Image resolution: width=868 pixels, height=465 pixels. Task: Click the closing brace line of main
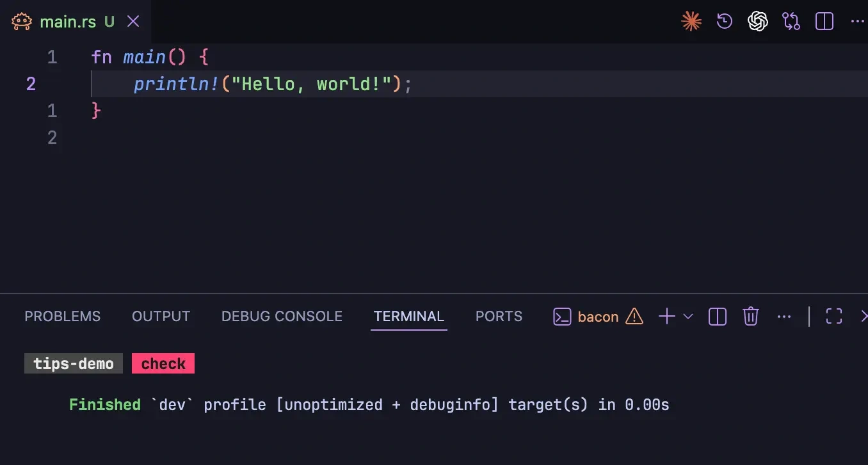(x=97, y=111)
